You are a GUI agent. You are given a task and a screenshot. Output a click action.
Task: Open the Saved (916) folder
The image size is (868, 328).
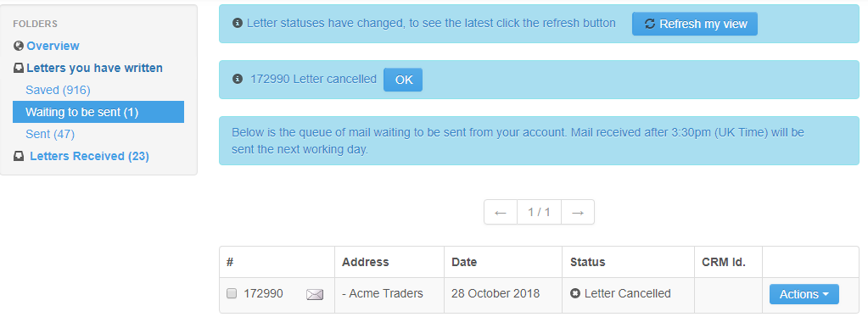59,90
